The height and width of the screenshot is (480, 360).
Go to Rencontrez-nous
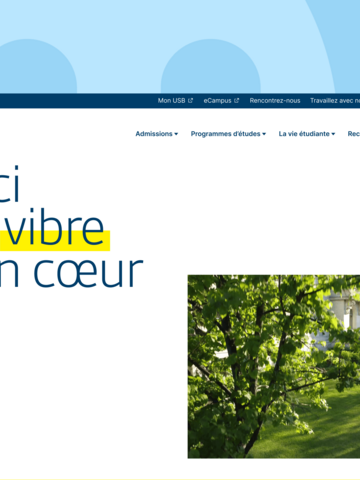pyautogui.click(x=275, y=101)
